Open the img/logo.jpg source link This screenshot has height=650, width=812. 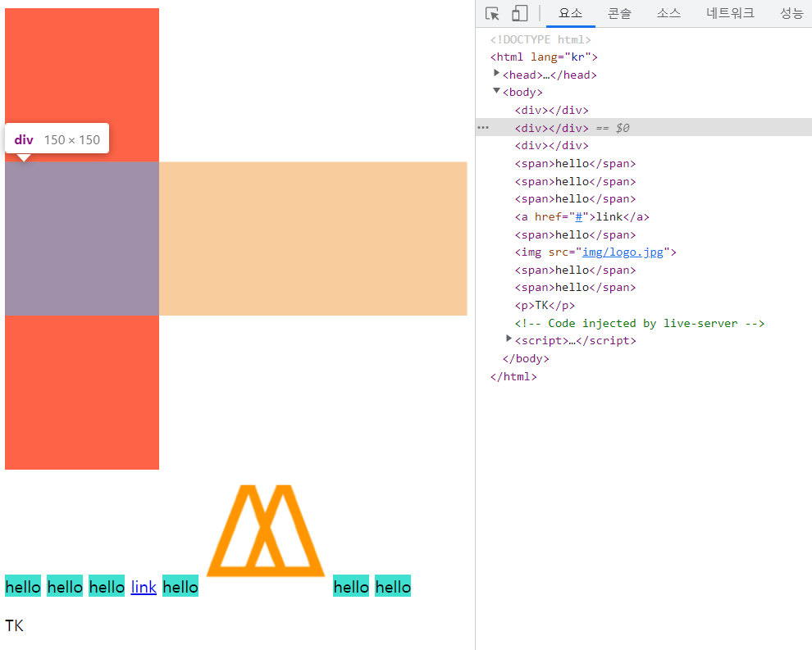[623, 252]
